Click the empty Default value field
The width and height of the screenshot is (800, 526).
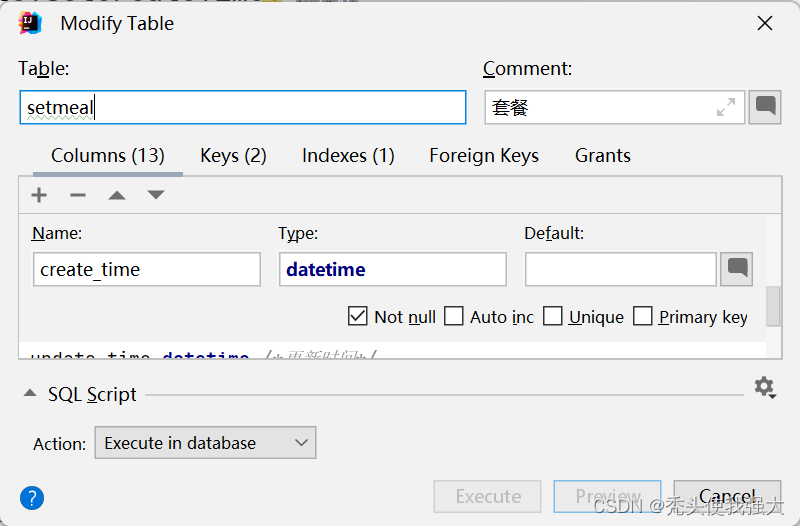point(620,269)
